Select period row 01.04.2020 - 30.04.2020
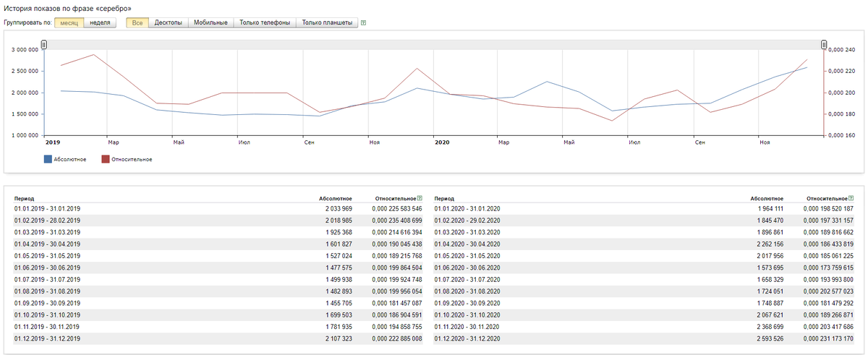 [x=644, y=244]
